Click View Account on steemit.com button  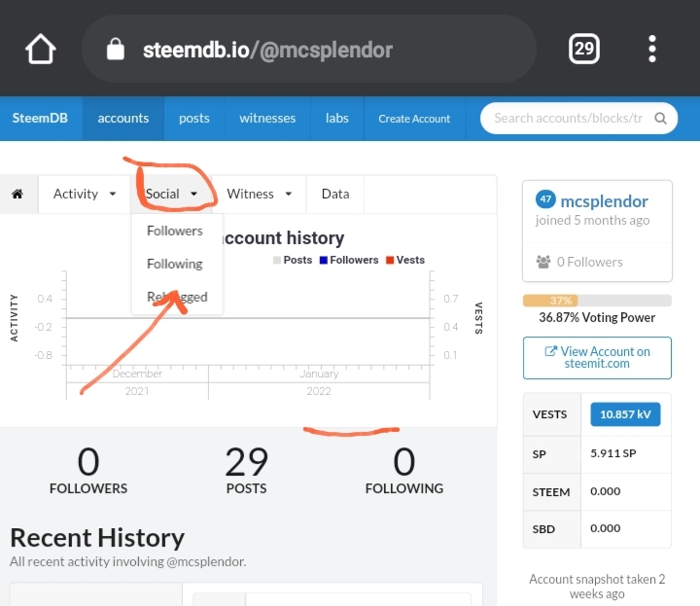tap(597, 358)
